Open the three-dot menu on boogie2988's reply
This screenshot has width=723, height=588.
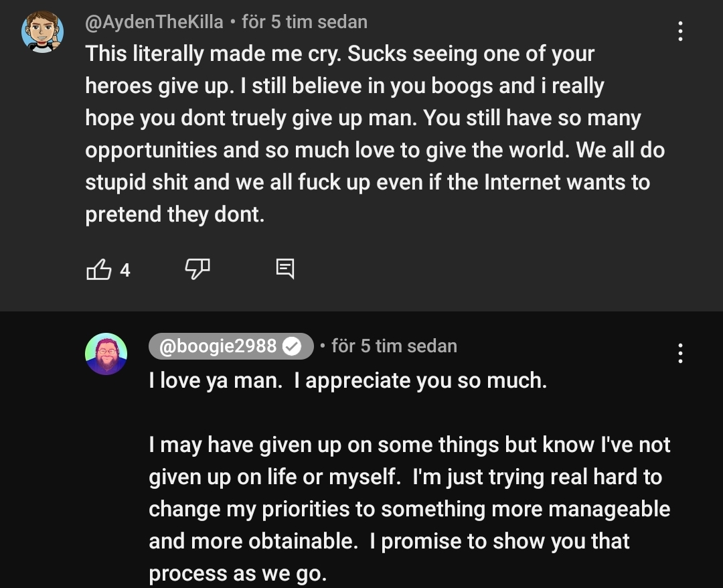(680, 353)
